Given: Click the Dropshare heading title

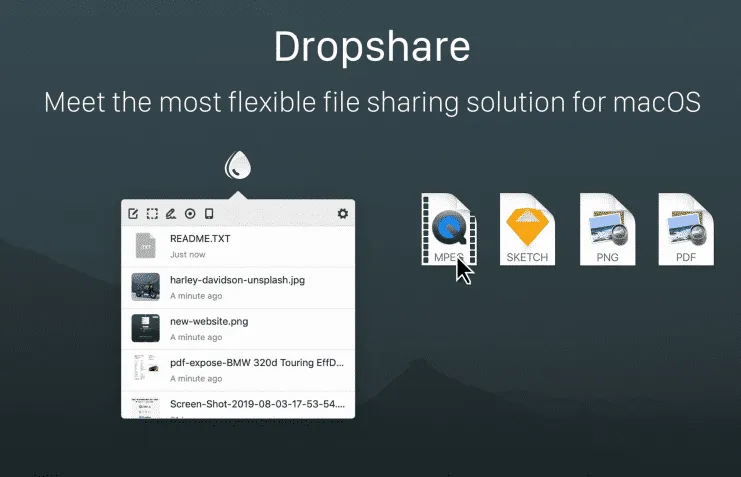Looking at the screenshot, I should click(x=372, y=47).
